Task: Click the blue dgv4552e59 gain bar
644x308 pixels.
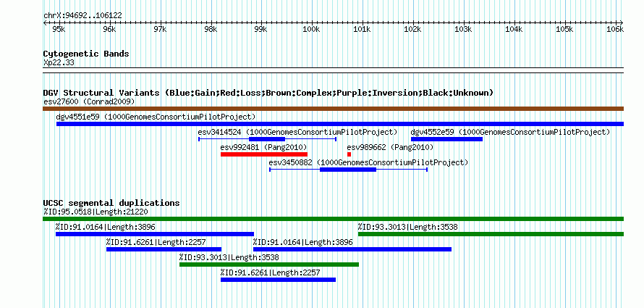Action: tap(447, 139)
